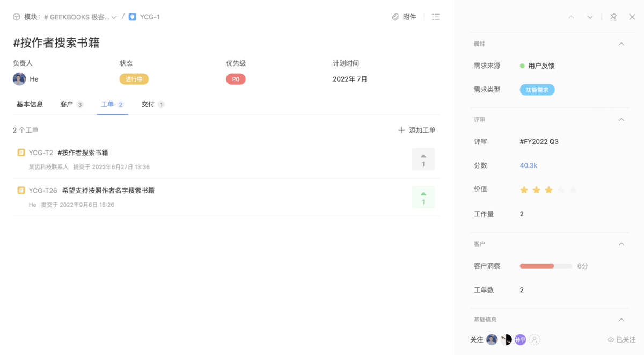The width and height of the screenshot is (644, 355).
Task: Click the add follower circle icon next to avatars
Action: coord(535,339)
